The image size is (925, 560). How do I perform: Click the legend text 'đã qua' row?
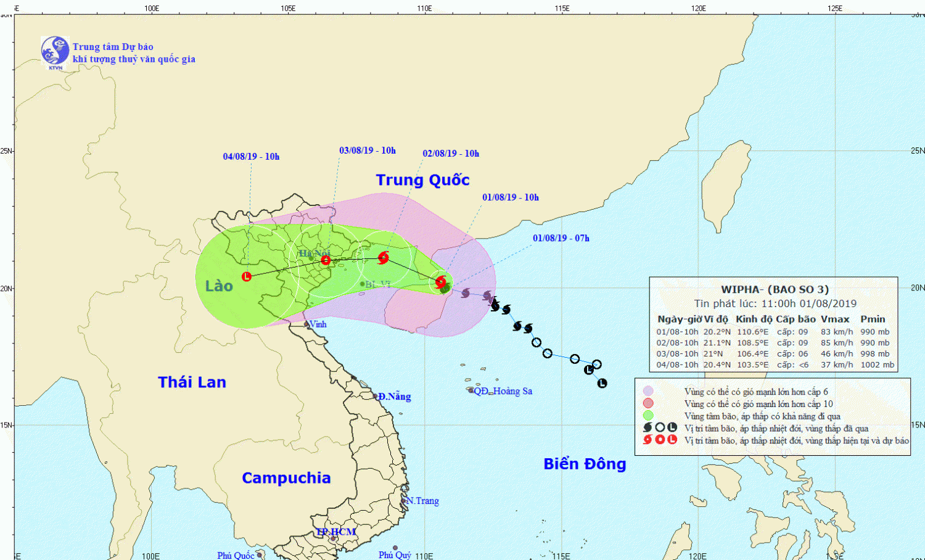point(776,428)
